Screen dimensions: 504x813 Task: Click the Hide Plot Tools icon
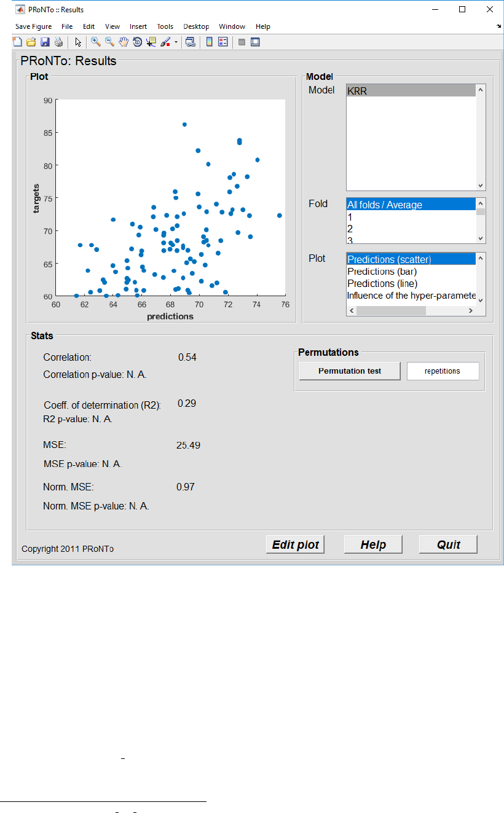pos(242,42)
